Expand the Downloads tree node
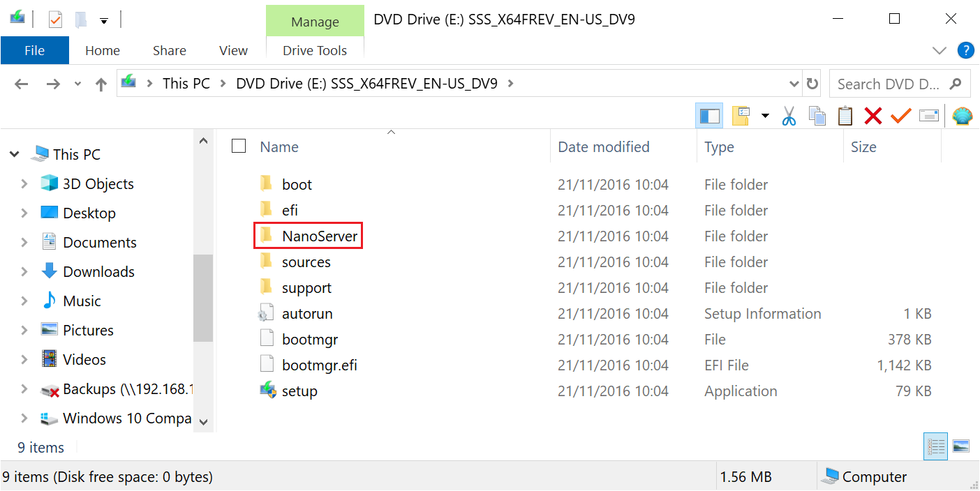980x491 pixels. 24,272
